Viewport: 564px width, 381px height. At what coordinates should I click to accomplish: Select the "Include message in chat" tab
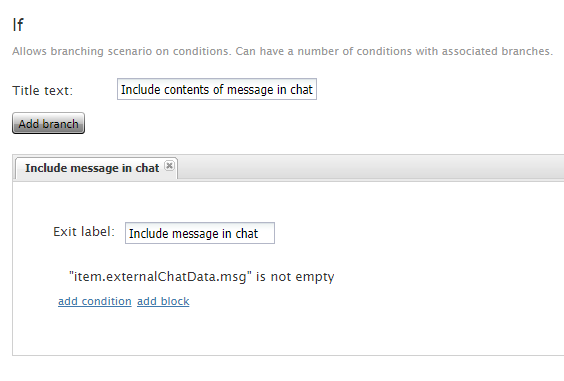tap(92, 168)
